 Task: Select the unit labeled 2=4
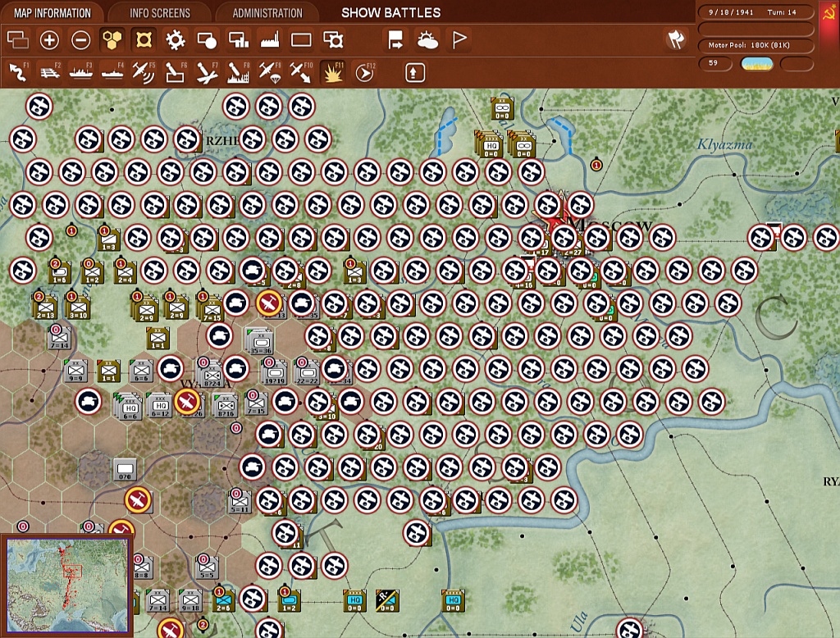125,274
